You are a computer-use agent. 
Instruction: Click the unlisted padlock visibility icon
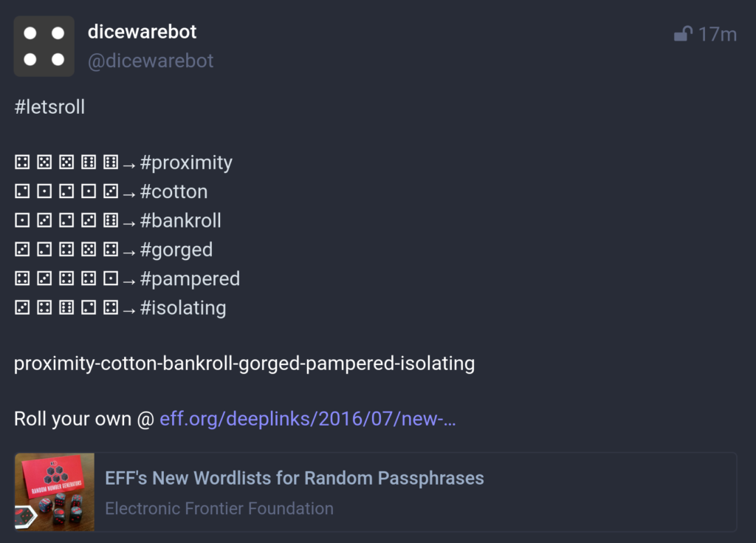683,34
